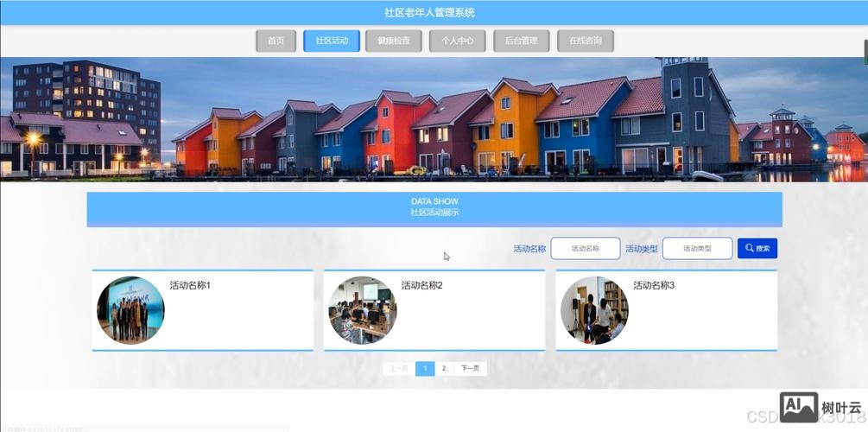Click the colorful houses banner image
This screenshot has height=432, width=868.
pos(434,119)
